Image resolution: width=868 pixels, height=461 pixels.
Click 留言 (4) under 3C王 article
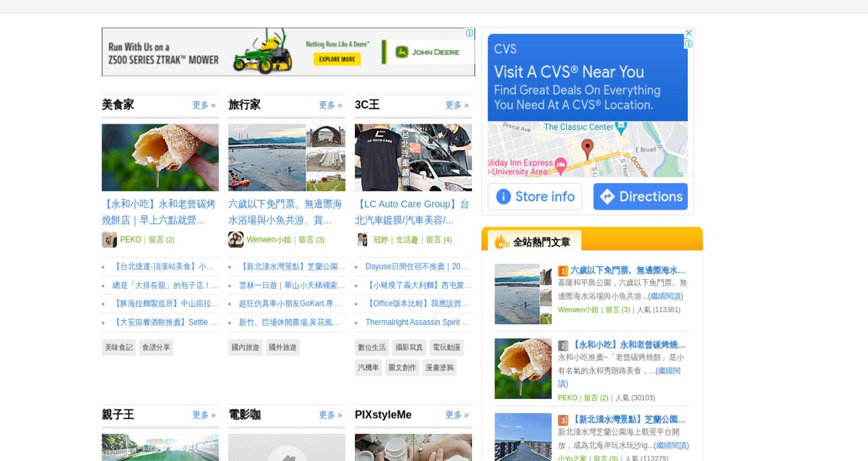point(439,240)
